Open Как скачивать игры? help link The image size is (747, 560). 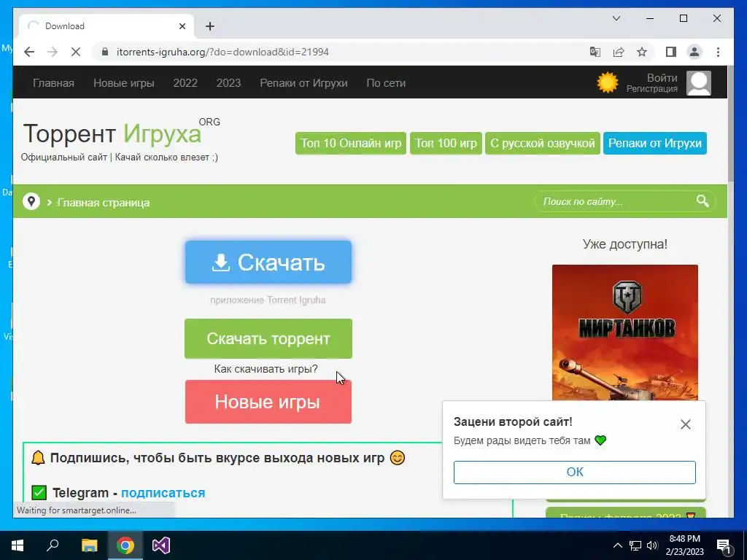coord(266,369)
